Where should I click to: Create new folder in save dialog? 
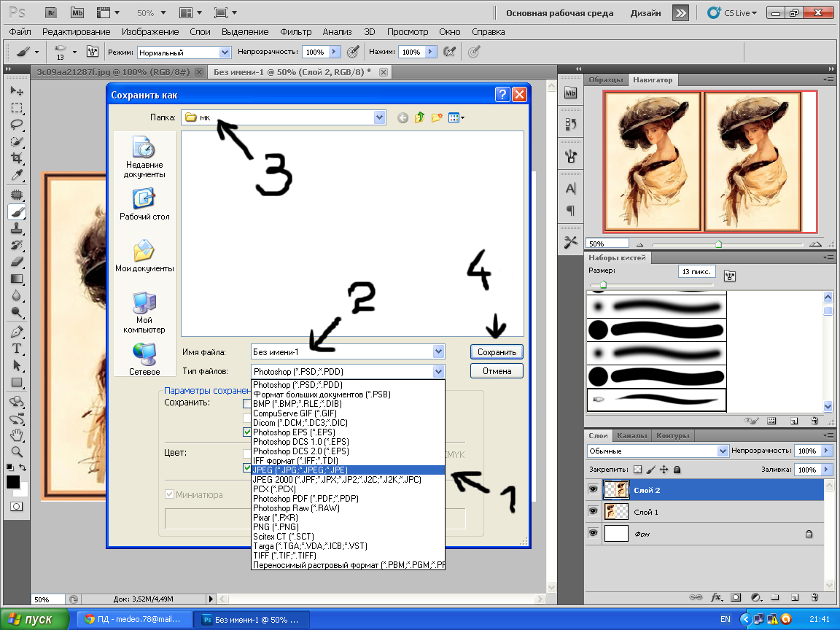(x=437, y=117)
